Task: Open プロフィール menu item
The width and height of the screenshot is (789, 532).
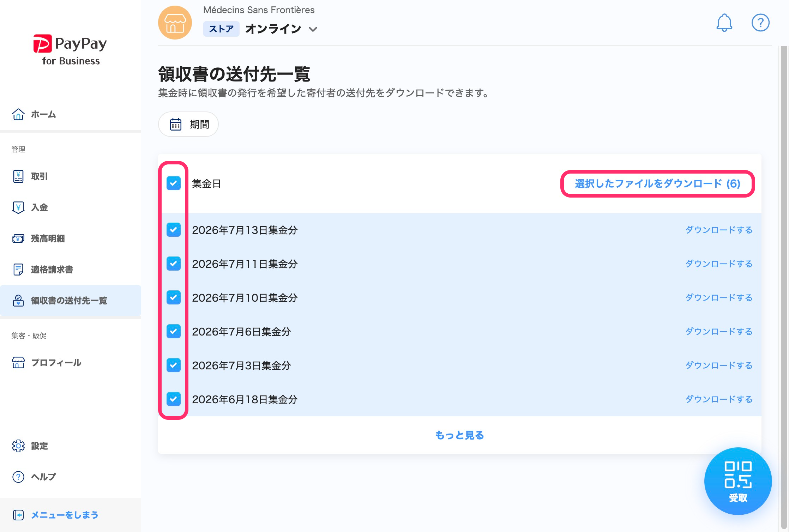Action: tap(71, 363)
